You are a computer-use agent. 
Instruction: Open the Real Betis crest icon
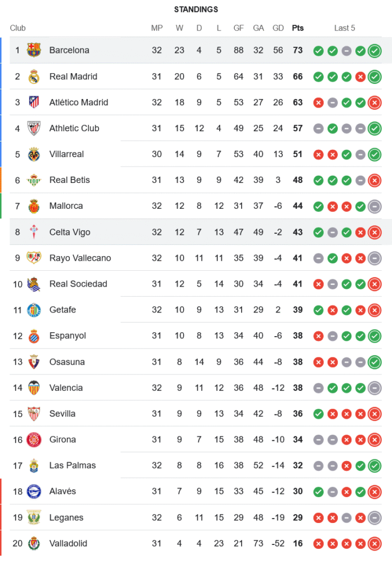pyautogui.click(x=34, y=180)
